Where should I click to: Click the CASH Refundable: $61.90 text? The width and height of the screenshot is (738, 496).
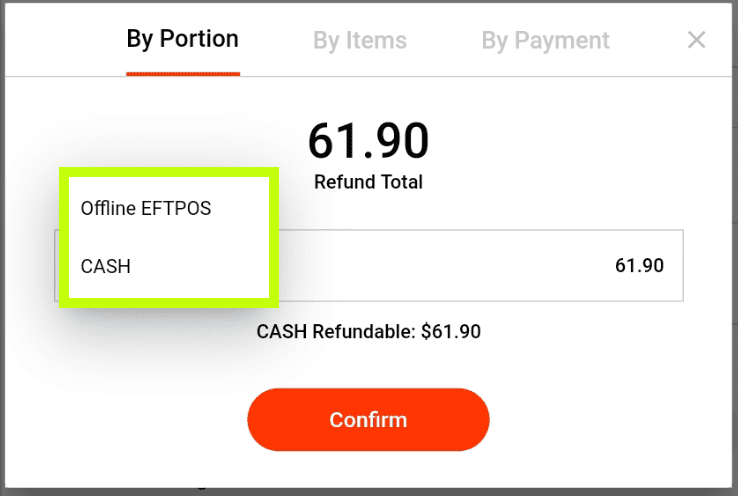(368, 331)
